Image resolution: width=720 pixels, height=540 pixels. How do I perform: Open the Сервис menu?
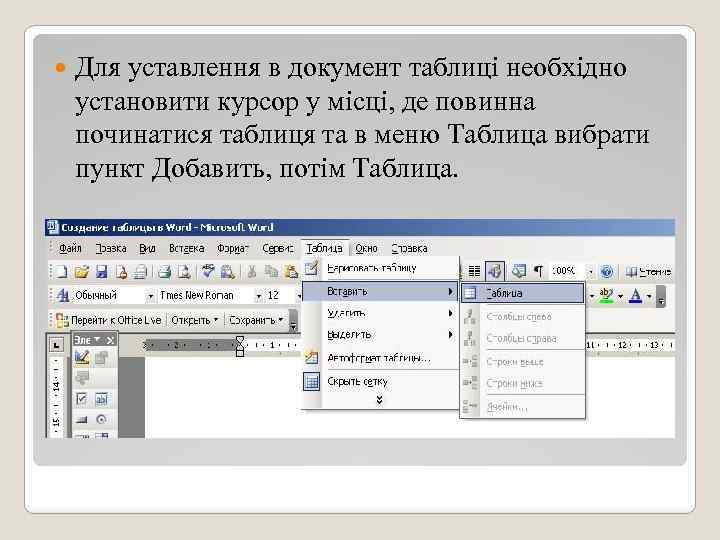[278, 248]
